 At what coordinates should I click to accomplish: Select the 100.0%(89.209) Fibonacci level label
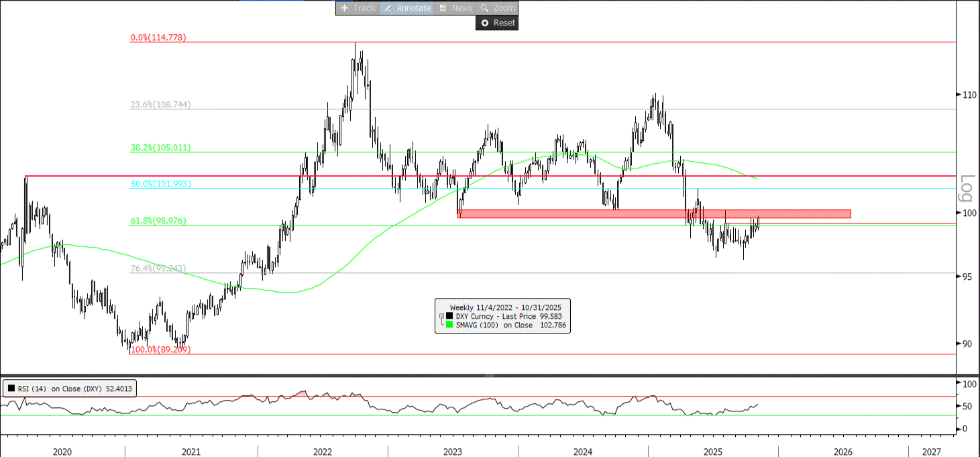160,350
